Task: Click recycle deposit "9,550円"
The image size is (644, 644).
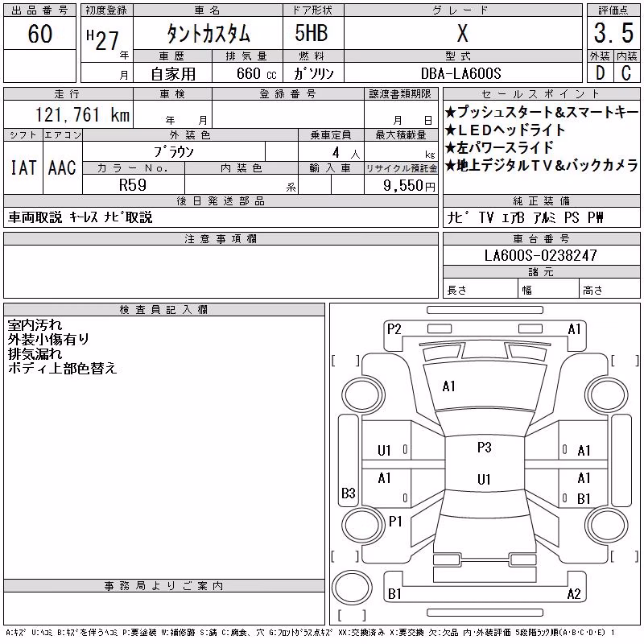Action: point(409,186)
